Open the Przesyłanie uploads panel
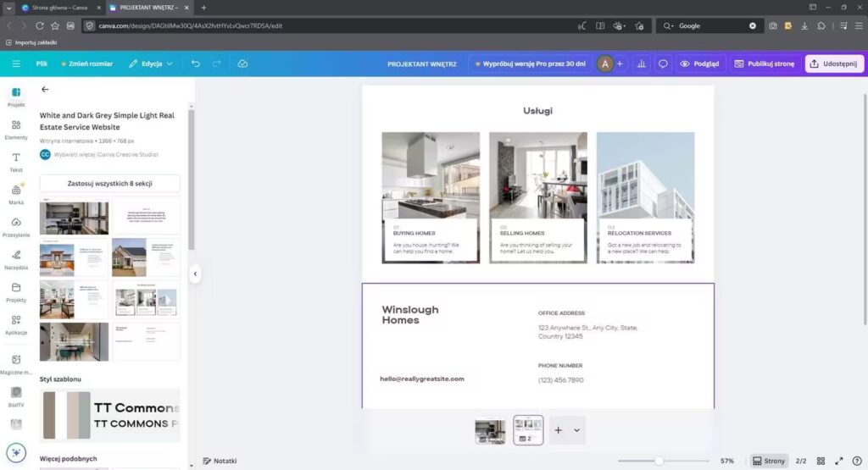This screenshot has height=470, width=868. tap(16, 227)
